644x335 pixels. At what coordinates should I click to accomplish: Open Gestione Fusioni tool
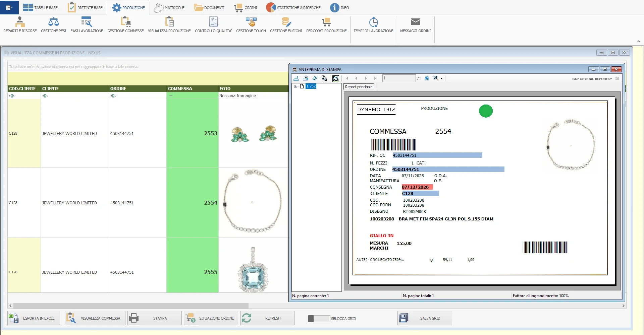pyautogui.click(x=286, y=25)
